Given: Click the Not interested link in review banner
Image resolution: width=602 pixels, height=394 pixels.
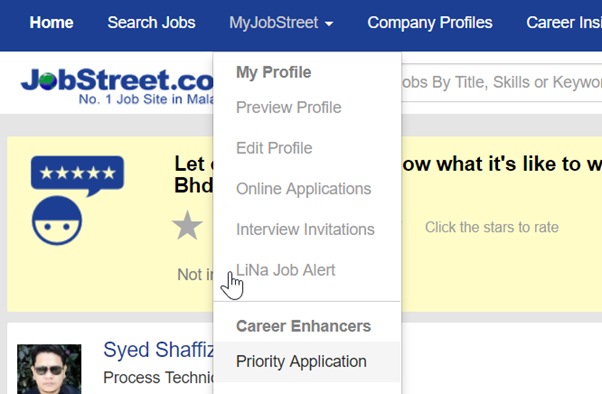Looking at the screenshot, I should (195, 275).
